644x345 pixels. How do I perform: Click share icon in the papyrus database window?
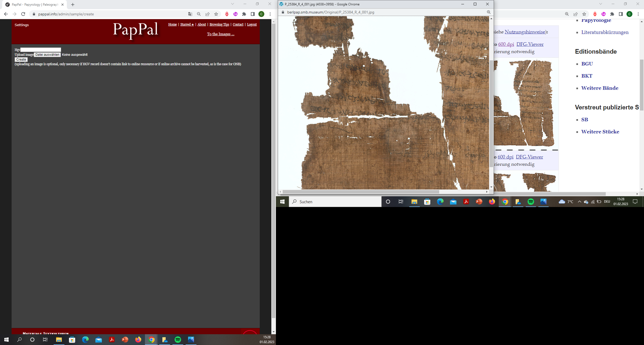(576, 14)
